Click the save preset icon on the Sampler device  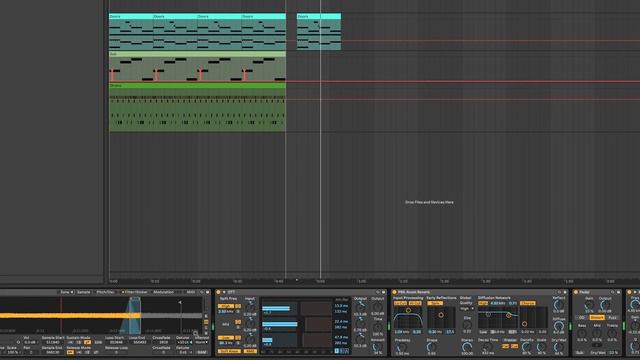pyautogui.click(x=207, y=292)
